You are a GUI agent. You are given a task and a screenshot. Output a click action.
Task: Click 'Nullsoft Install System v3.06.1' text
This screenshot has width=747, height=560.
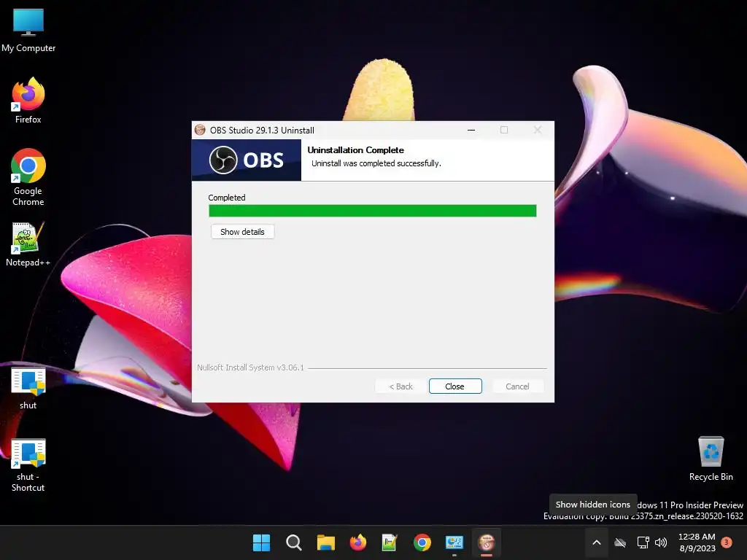tap(251, 367)
